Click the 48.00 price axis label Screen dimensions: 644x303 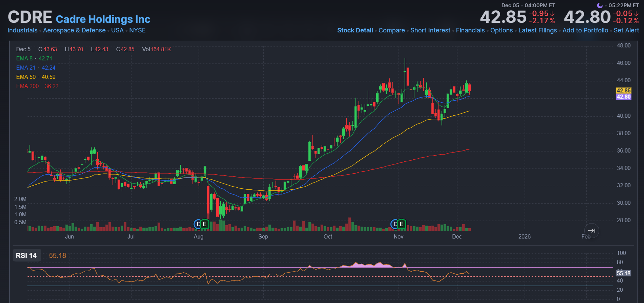(x=624, y=45)
